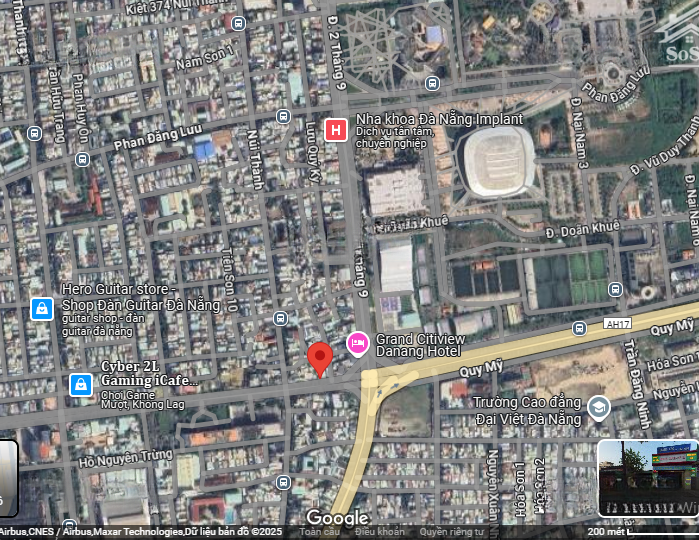Click the Tiên Sơn 10 street label
This screenshot has width=699, height=540.
(x=230, y=280)
